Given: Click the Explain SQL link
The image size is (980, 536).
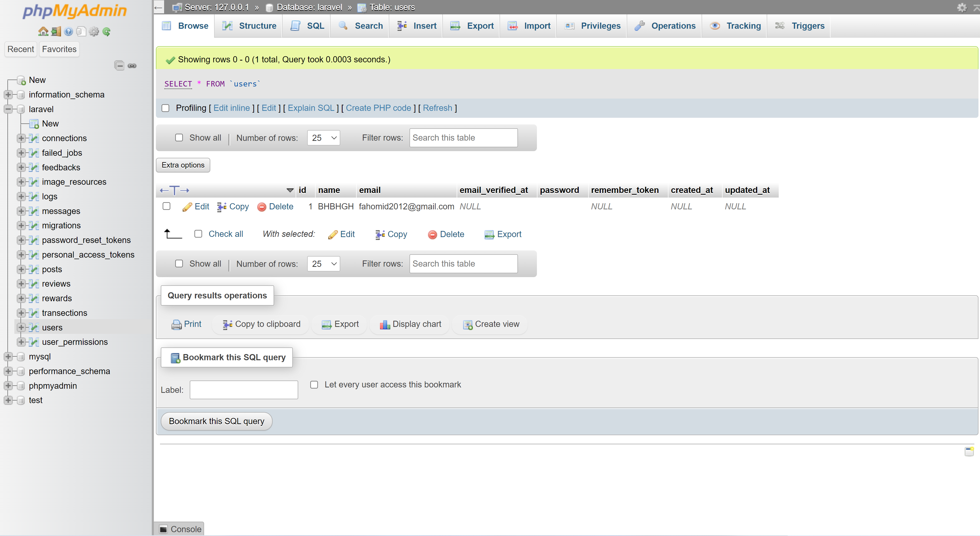Looking at the screenshot, I should click(x=311, y=108).
